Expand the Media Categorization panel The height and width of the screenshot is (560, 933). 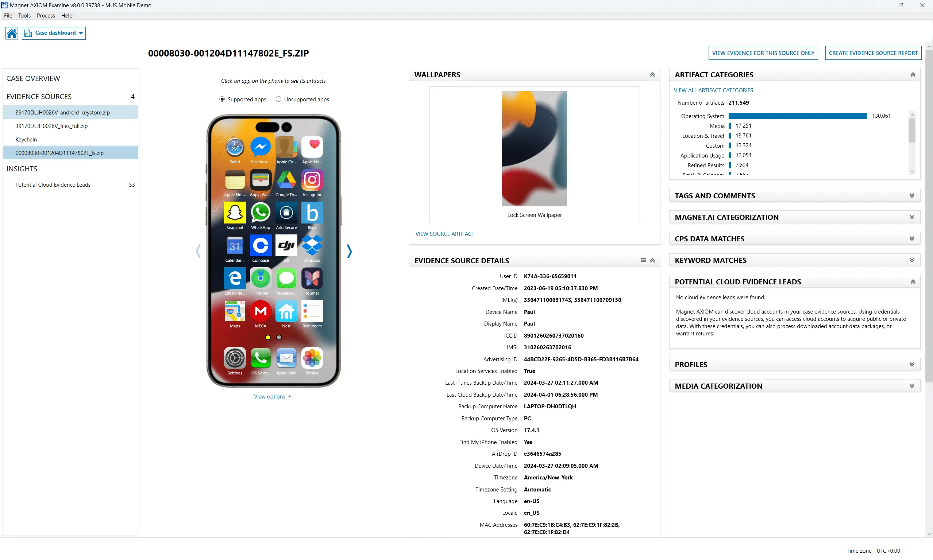(912, 385)
